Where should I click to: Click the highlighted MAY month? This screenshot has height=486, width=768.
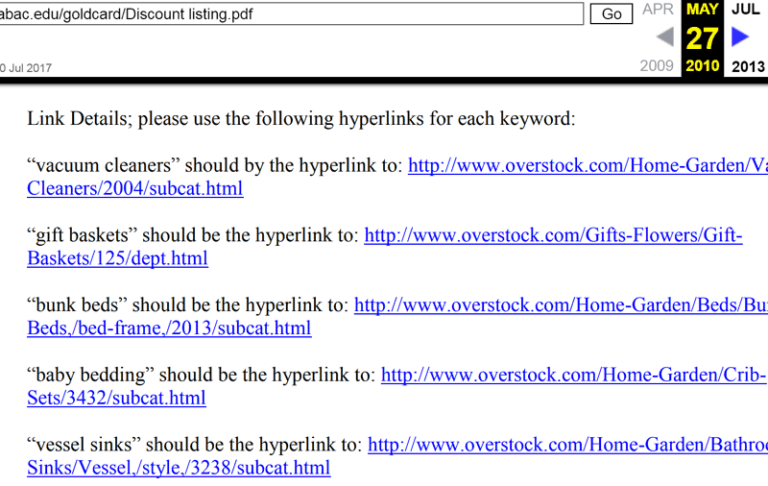point(702,9)
